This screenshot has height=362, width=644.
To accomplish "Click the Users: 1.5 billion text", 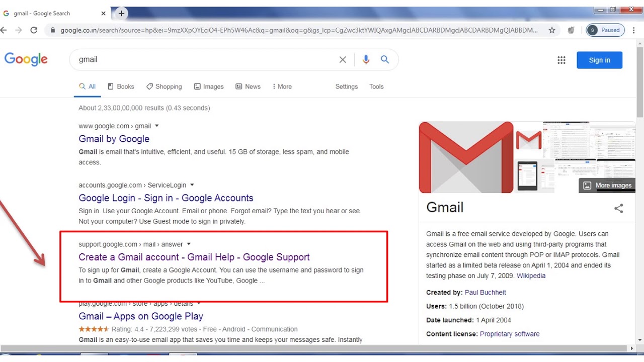I will (x=475, y=306).
